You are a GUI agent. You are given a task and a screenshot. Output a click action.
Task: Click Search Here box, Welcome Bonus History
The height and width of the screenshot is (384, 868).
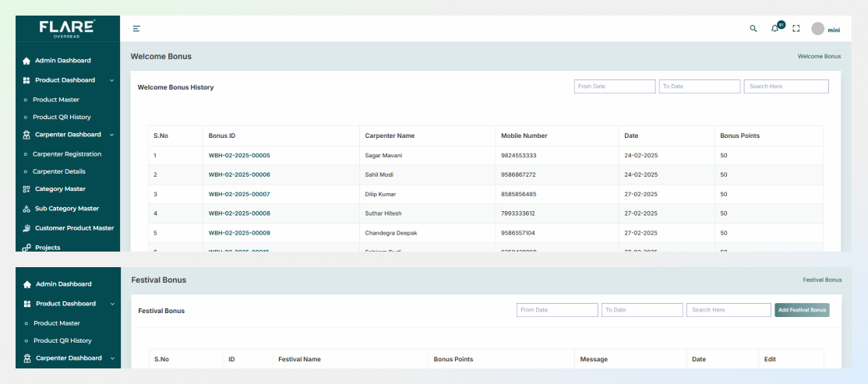pyautogui.click(x=786, y=86)
